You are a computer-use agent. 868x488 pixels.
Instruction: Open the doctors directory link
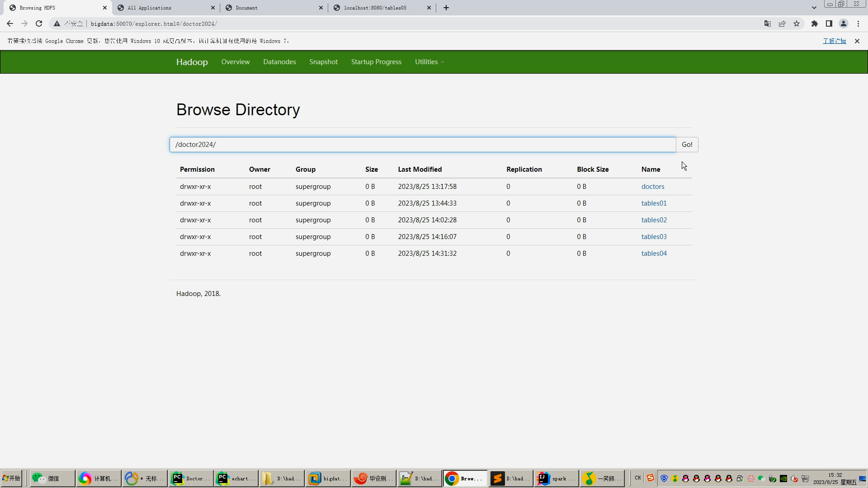pos(652,187)
